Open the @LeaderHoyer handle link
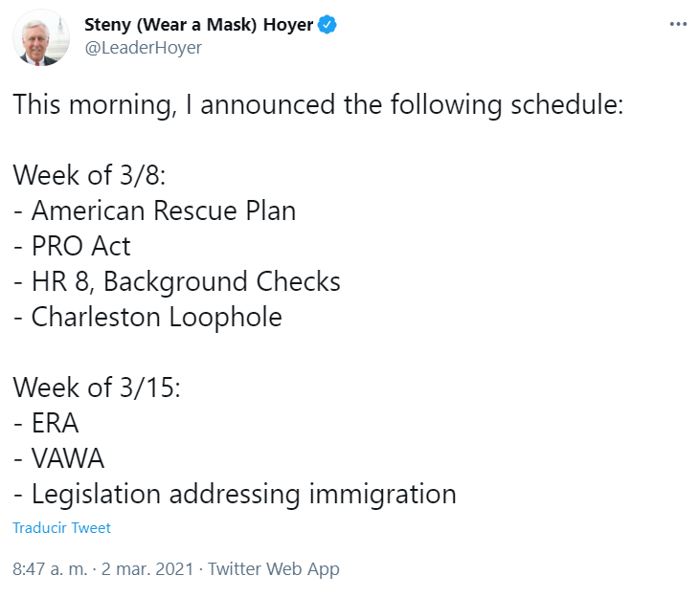Image resolution: width=700 pixels, height=598 pixels. tap(144, 47)
